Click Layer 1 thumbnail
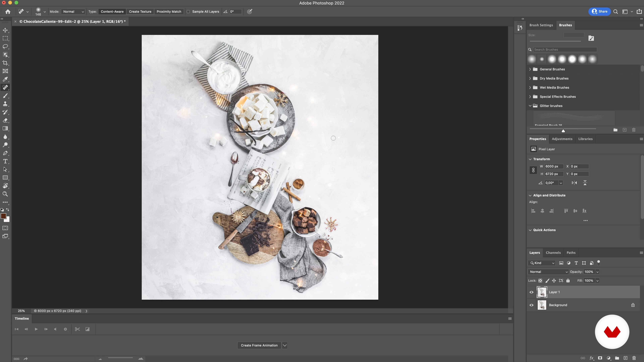 click(x=542, y=292)
